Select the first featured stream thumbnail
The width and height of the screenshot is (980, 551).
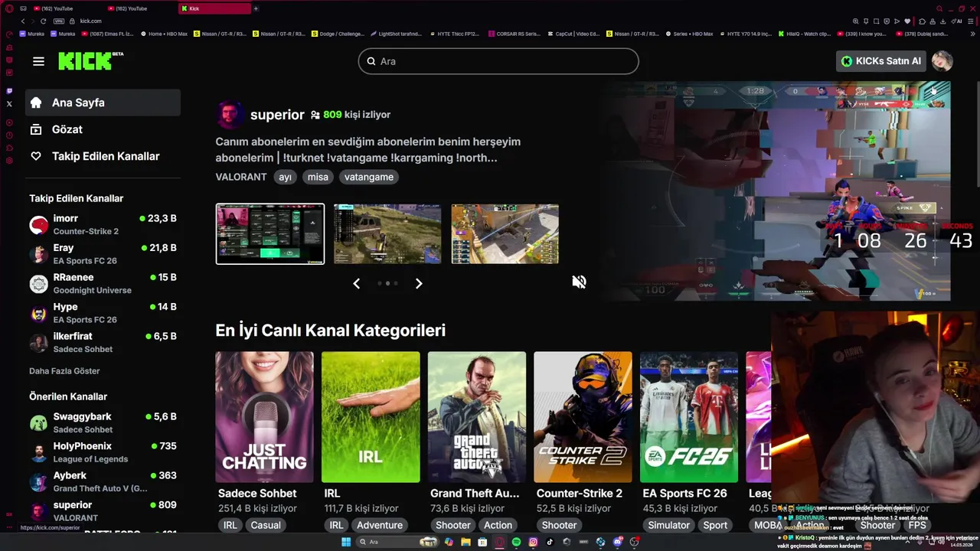270,233
